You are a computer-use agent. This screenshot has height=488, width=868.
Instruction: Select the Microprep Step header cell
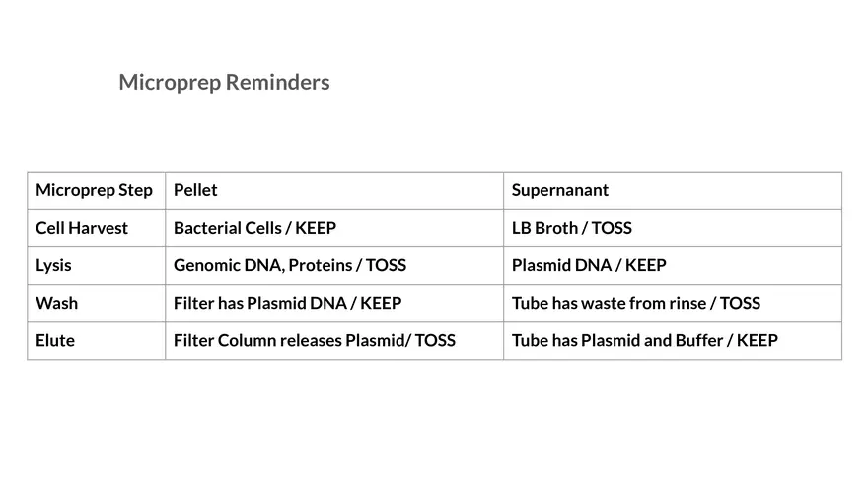tap(94, 190)
